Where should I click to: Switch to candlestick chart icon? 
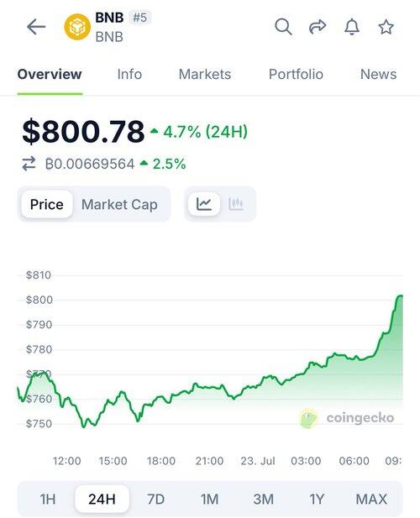click(236, 204)
